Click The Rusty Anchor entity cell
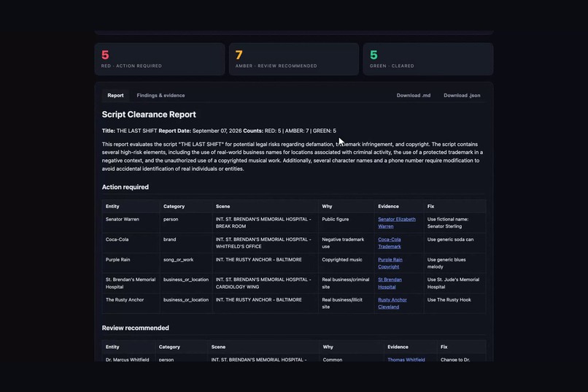Image resolution: width=588 pixels, height=392 pixels. point(131,303)
